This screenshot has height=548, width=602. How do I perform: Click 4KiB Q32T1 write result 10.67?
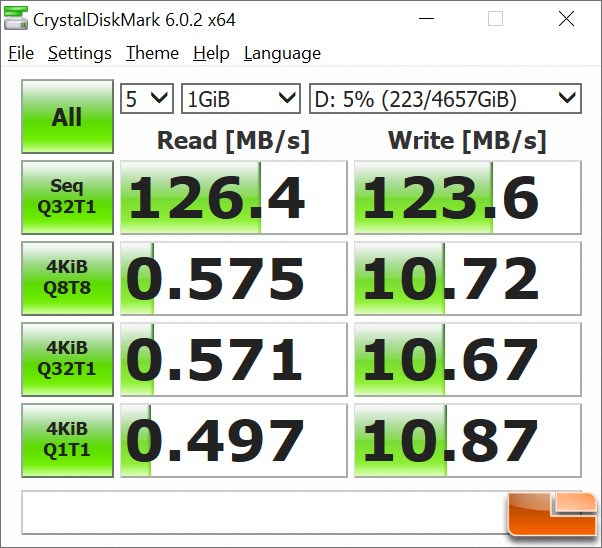[x=468, y=359]
